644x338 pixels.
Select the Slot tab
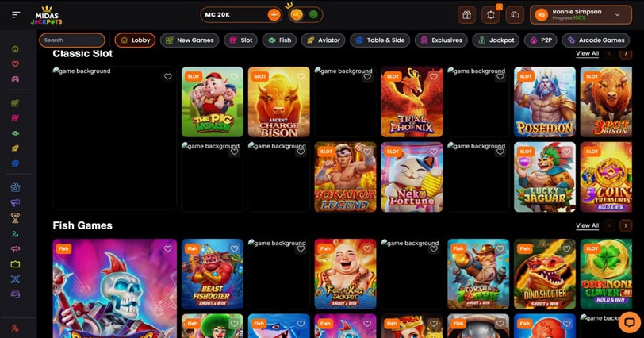240,40
